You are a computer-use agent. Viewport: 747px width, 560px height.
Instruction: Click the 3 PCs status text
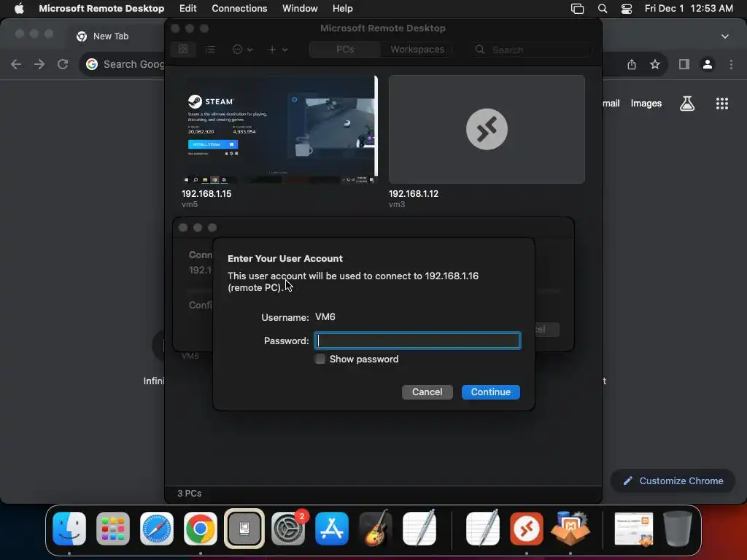click(x=189, y=494)
